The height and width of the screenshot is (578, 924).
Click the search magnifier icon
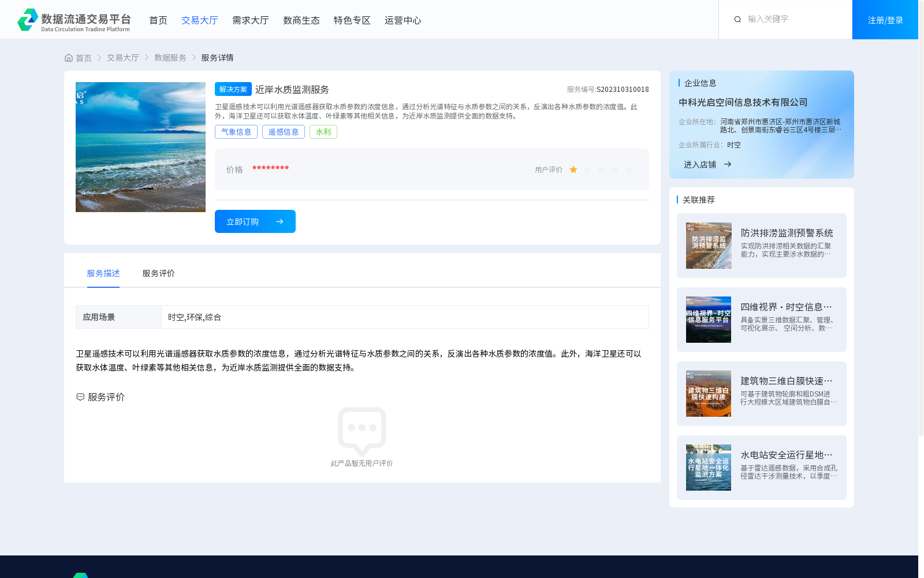[x=737, y=20]
